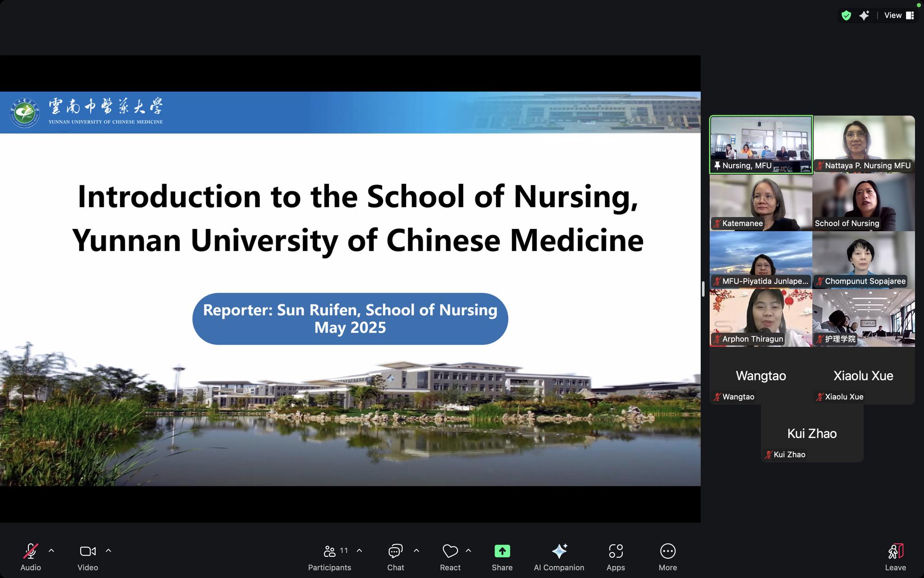Click the top-right AI sparkle icon
Image resolution: width=924 pixels, height=578 pixels.
tap(864, 15)
